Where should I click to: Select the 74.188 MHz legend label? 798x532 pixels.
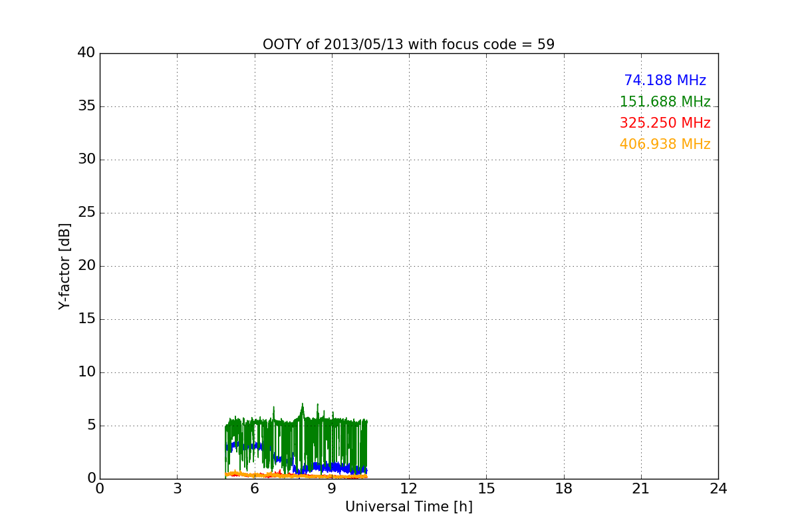coord(665,80)
